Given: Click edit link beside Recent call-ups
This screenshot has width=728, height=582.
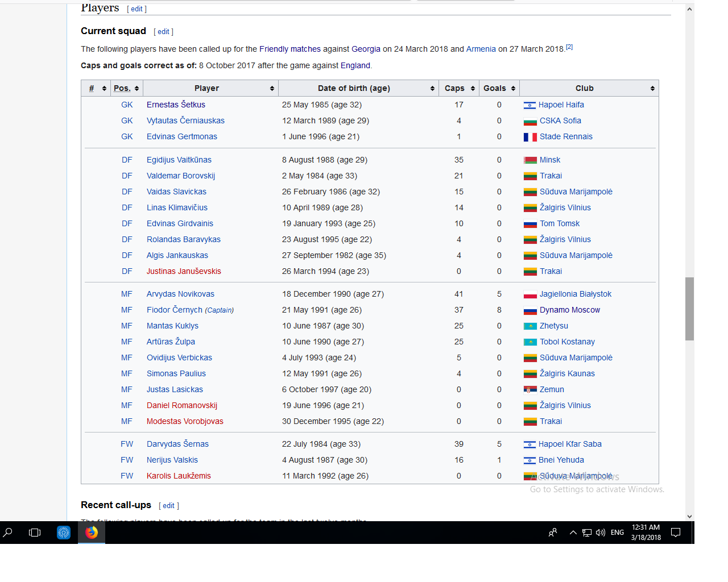Looking at the screenshot, I should (x=168, y=506).
